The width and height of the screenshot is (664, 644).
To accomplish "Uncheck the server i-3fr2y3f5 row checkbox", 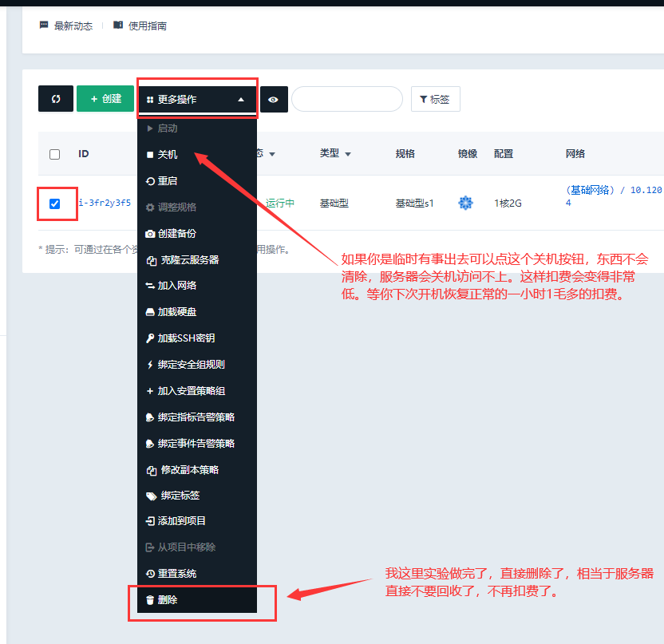I will pyautogui.click(x=55, y=203).
